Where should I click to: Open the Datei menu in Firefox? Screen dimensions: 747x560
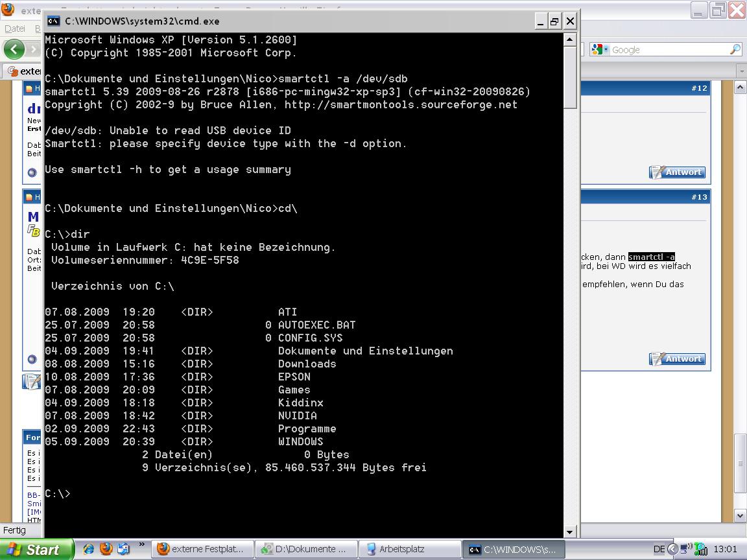(15, 29)
